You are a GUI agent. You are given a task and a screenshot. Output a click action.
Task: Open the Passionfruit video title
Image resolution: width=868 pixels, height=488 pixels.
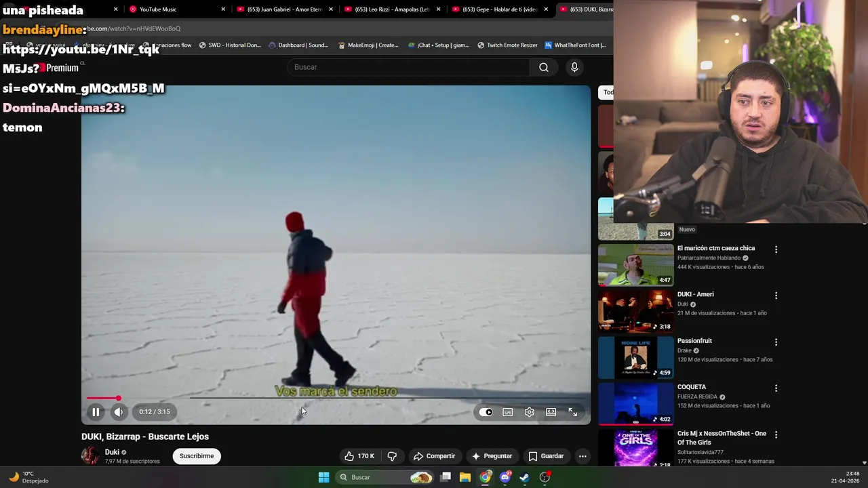[x=694, y=341]
